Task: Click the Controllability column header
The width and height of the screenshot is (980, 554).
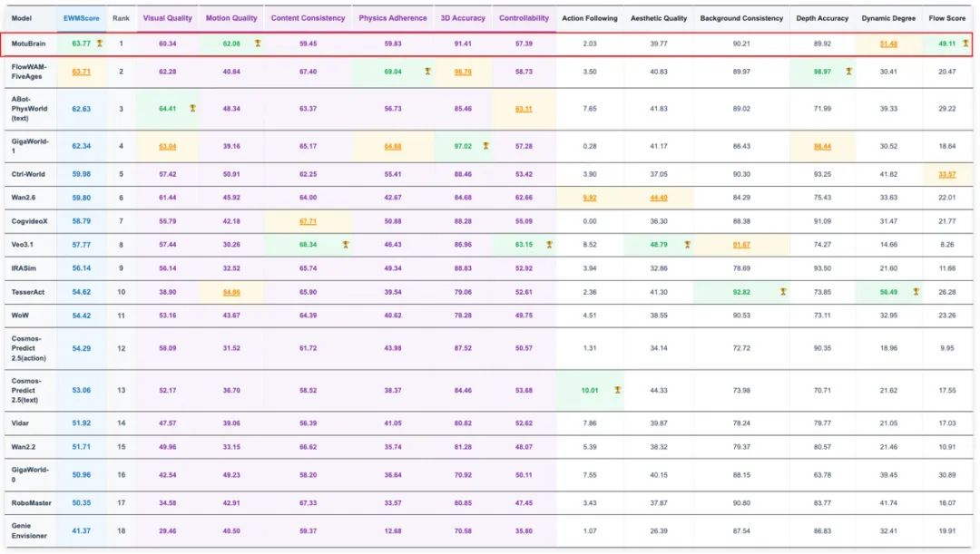Action: (x=524, y=18)
